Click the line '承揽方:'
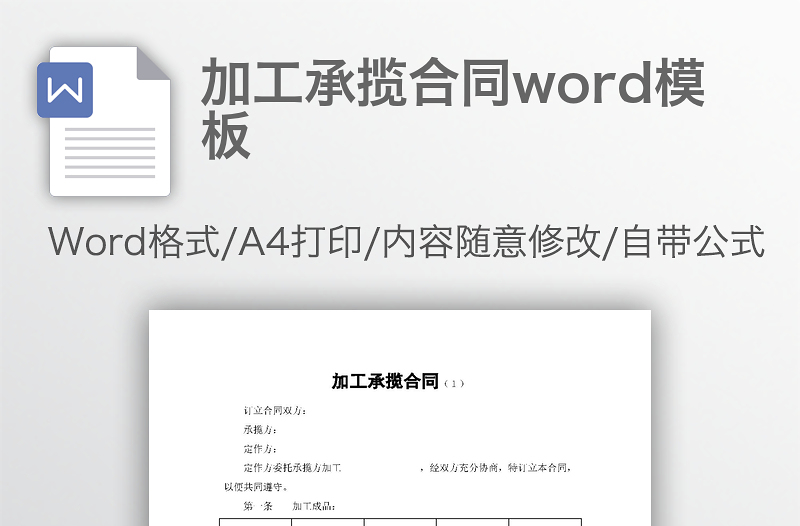This screenshot has width=800, height=526. pyautogui.click(x=260, y=430)
